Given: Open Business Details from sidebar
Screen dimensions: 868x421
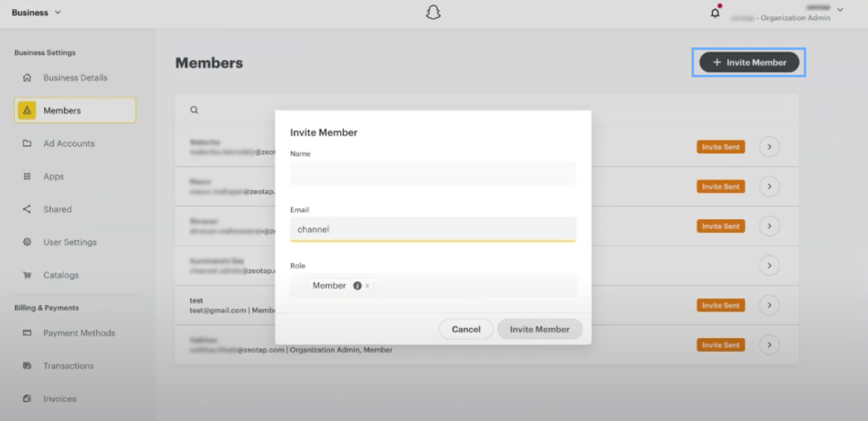Looking at the screenshot, I should click(75, 78).
